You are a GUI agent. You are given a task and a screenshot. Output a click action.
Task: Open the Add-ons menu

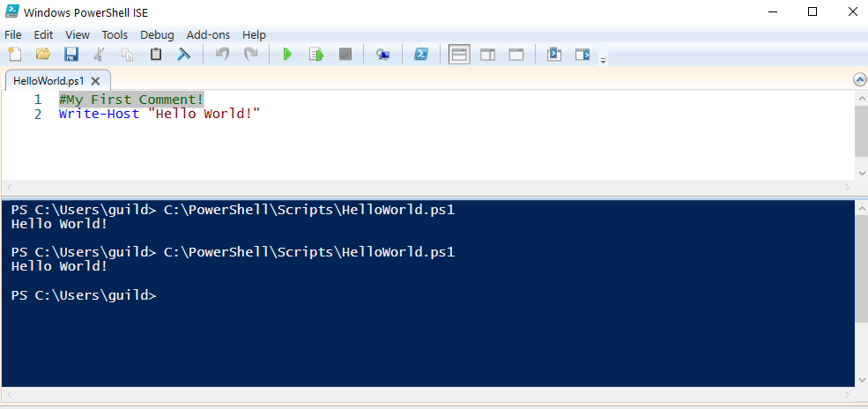click(x=208, y=35)
